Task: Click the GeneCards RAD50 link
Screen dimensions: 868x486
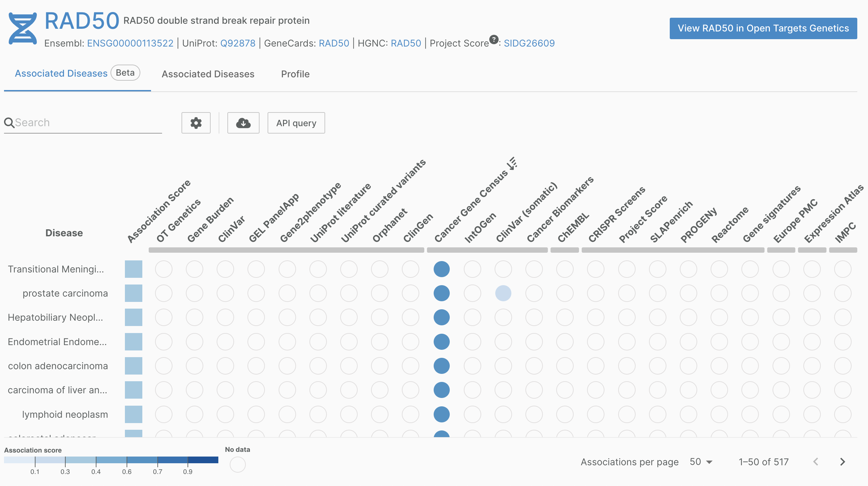Action: tap(334, 43)
